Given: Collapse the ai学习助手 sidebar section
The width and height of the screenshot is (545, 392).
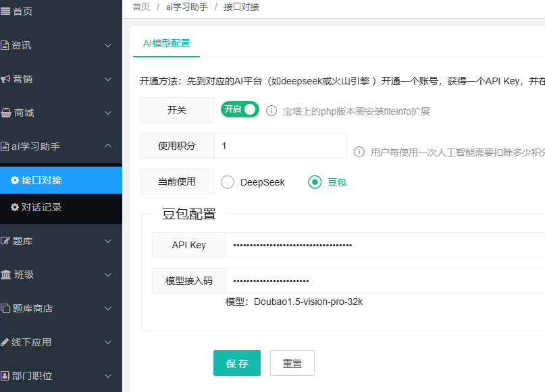Looking at the screenshot, I should pyautogui.click(x=108, y=146).
